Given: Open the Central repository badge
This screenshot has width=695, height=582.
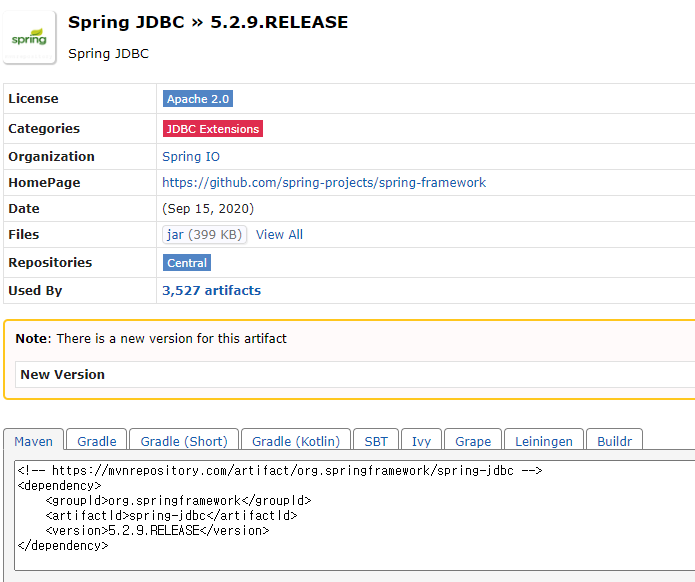Looking at the screenshot, I should tap(187, 262).
